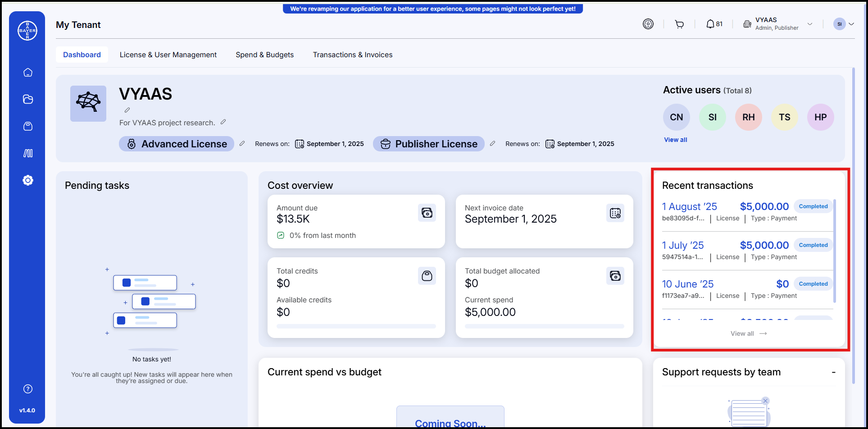Open the Spend & Budgets tab
868x429 pixels.
tap(265, 55)
